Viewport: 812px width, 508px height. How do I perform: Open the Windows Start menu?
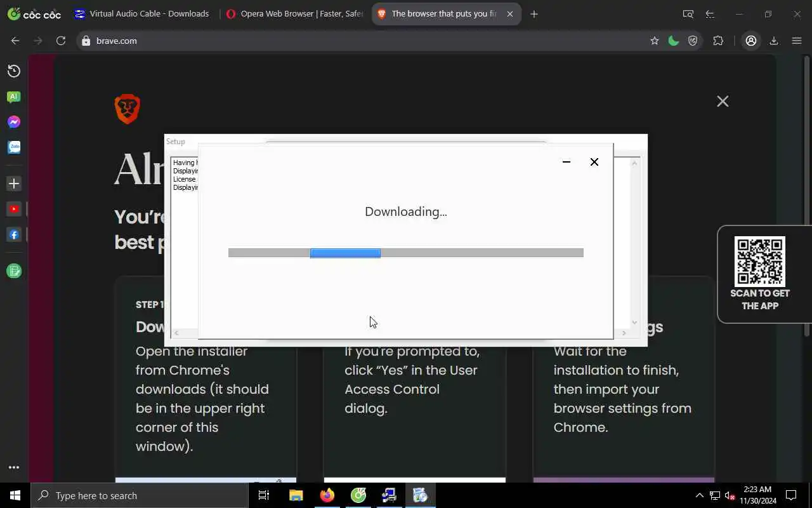tap(15, 495)
